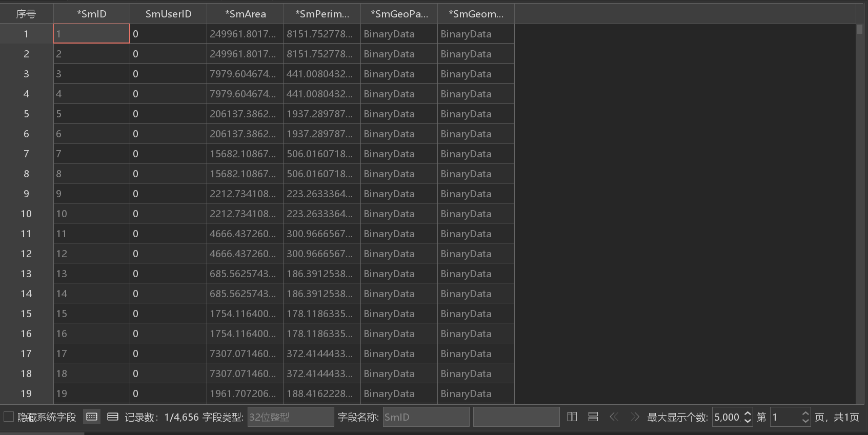Switch to the table grid view icon
868x435 pixels.
(x=92, y=417)
